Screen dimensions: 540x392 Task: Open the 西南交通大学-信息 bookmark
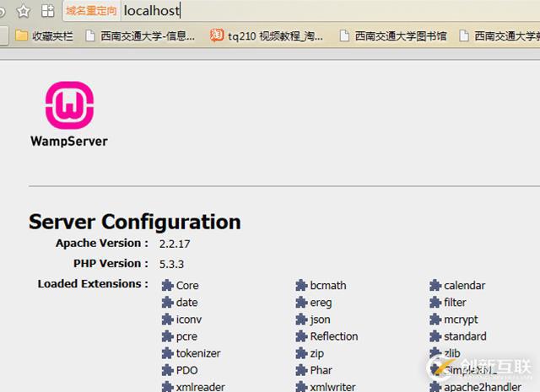(x=140, y=35)
